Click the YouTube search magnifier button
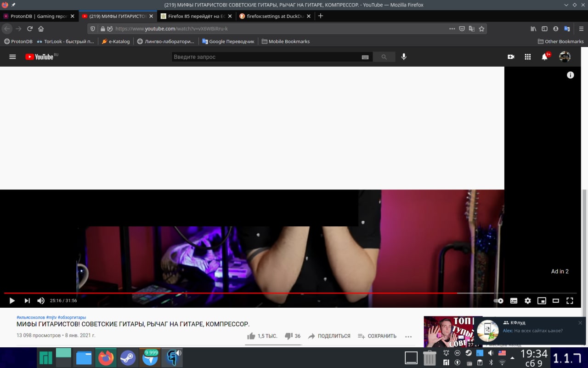 (384, 57)
